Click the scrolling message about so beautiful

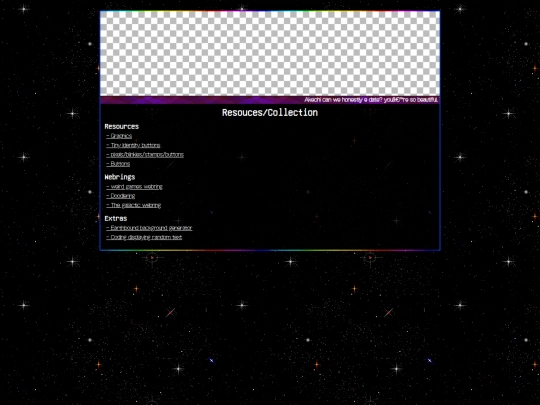tap(371, 100)
